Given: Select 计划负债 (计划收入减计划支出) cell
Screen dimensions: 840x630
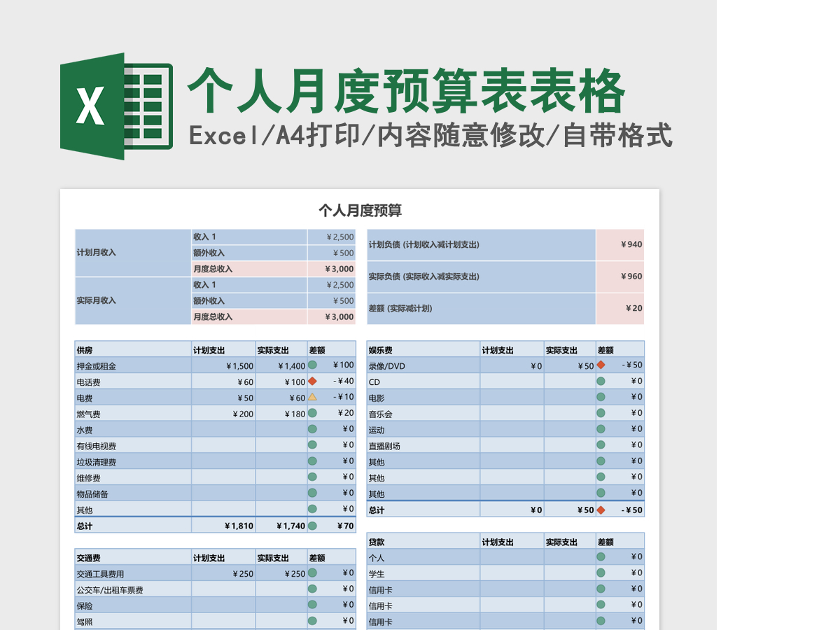Looking at the screenshot, I should [x=482, y=245].
